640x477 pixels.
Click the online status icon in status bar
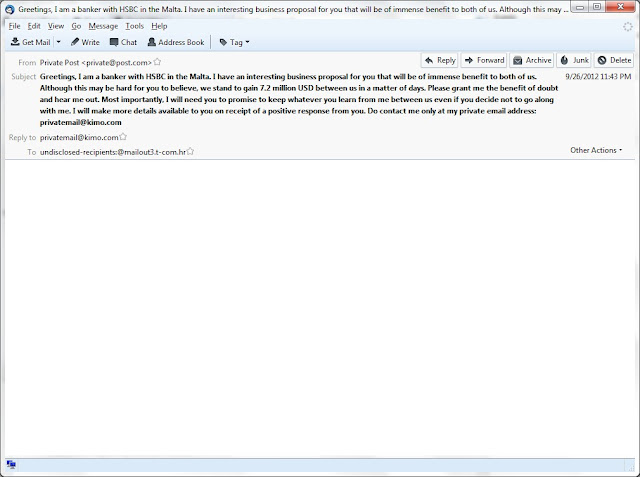pos(11,464)
